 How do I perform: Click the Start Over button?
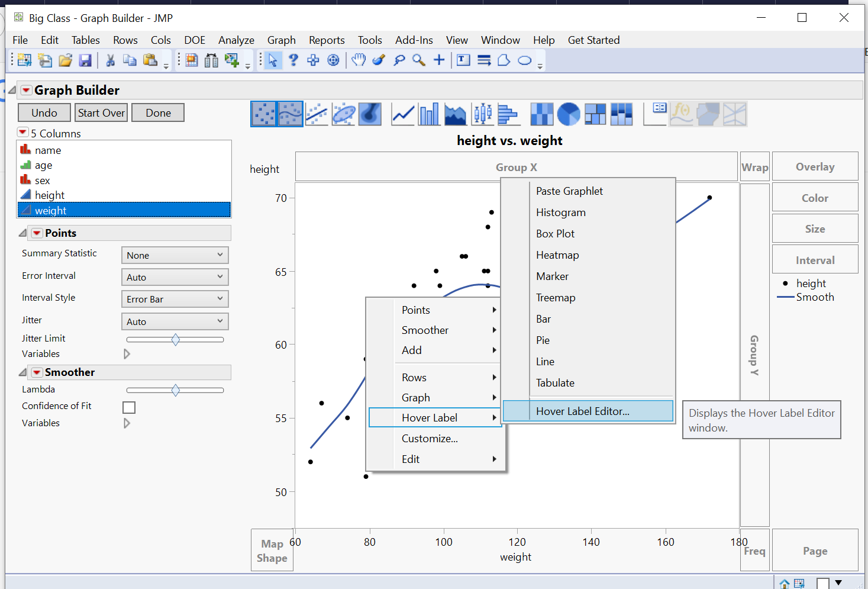[101, 112]
